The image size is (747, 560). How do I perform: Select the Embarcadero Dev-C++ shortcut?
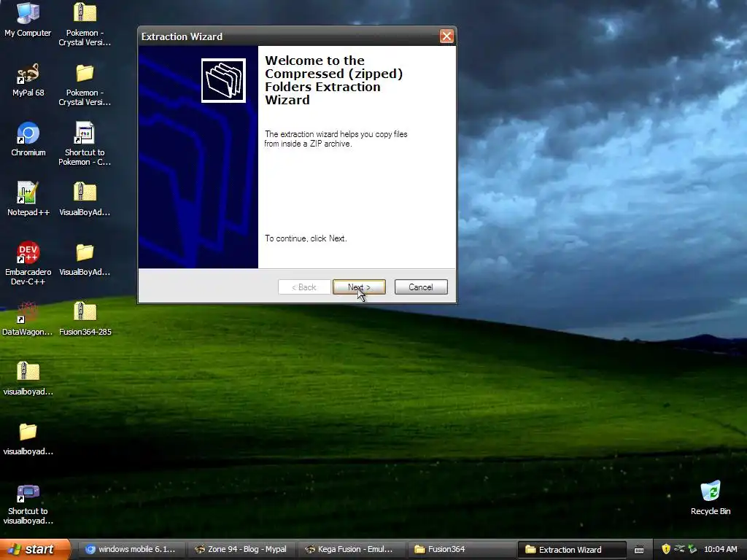click(28, 263)
